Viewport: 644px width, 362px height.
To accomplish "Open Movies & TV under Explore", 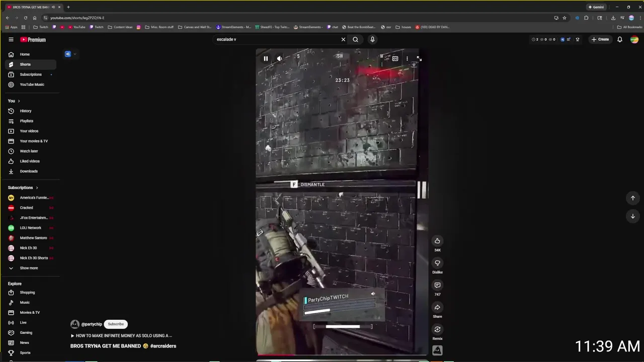I will coord(30,312).
